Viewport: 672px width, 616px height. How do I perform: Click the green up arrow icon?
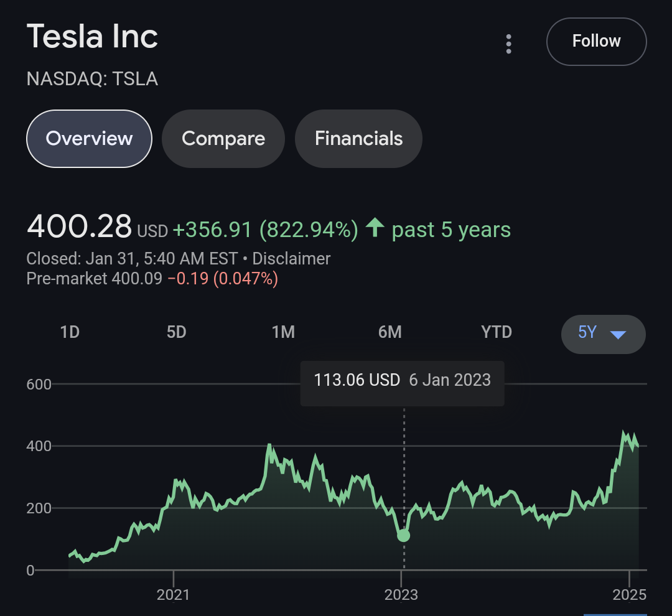(x=375, y=228)
